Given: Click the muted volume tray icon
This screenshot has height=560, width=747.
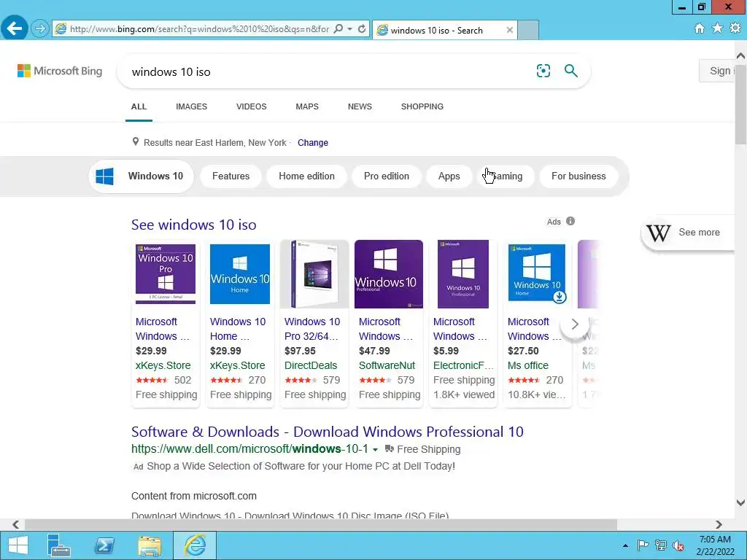Looking at the screenshot, I should tap(678, 545).
